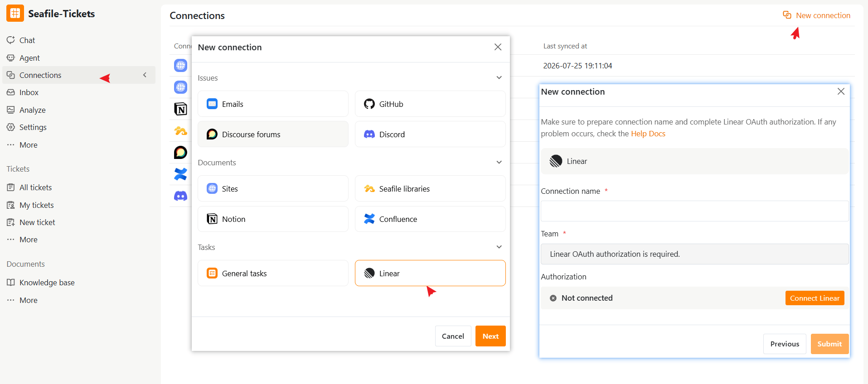Click the Connections link icon in sidebar
The width and height of the screenshot is (868, 384).
click(x=11, y=75)
